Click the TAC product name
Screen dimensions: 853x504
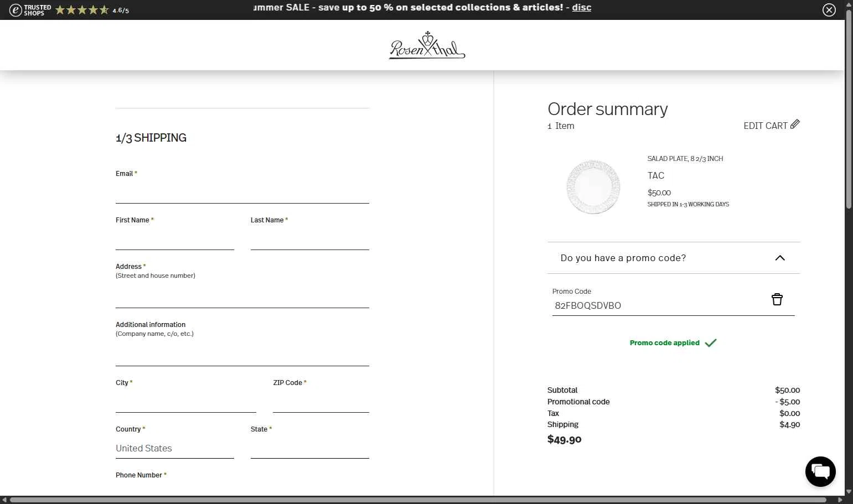pos(656,175)
